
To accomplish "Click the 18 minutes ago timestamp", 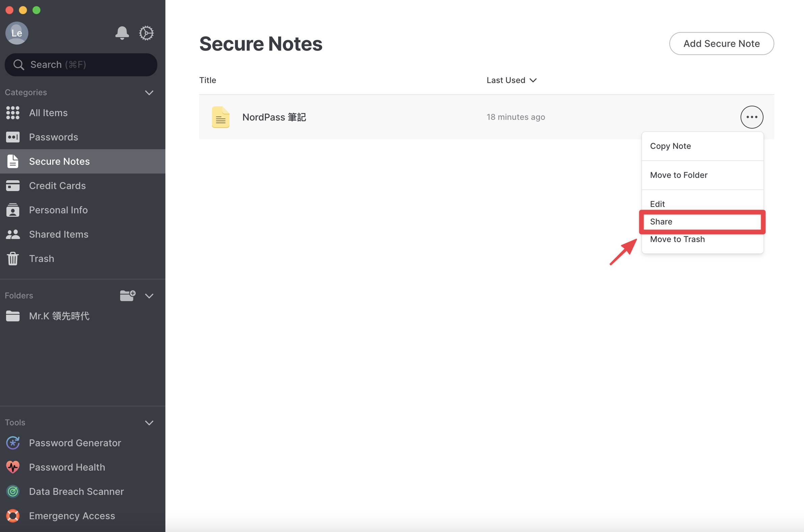I will 516,117.
